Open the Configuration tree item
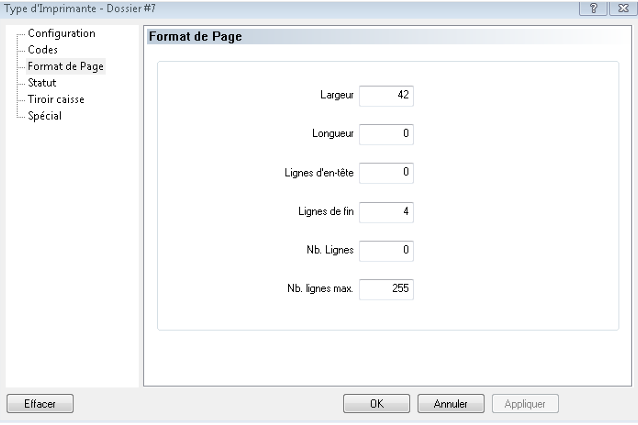Image resolution: width=638 pixels, height=425 pixels. [x=61, y=33]
